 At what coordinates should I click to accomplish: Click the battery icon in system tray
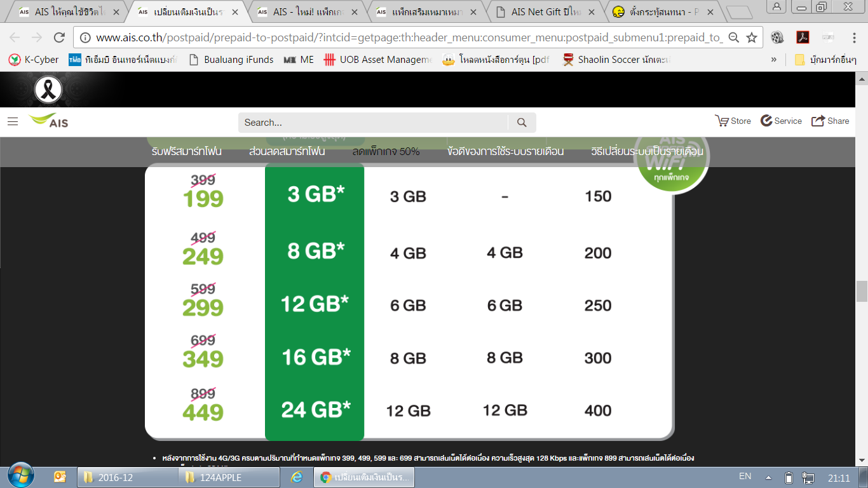click(x=789, y=478)
